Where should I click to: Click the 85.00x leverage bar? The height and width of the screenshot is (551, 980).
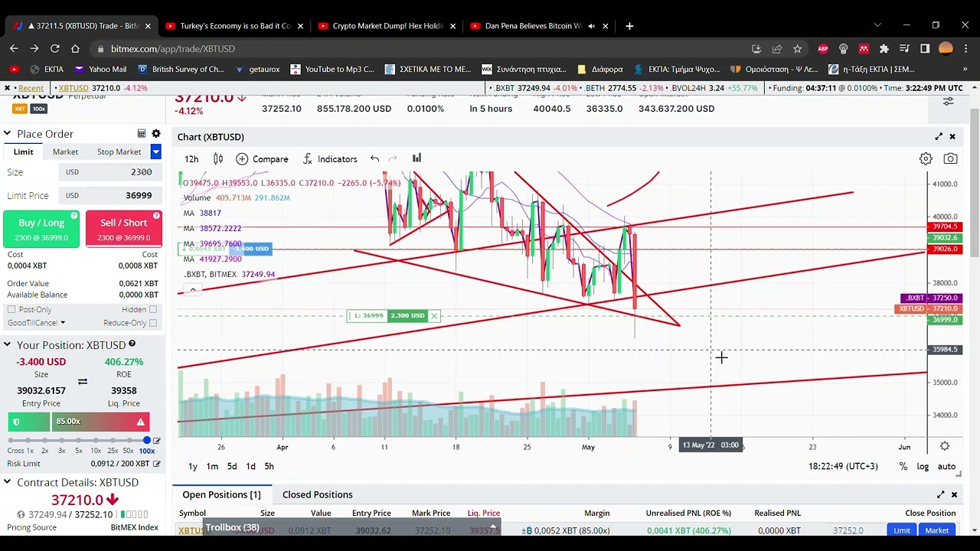pyautogui.click(x=100, y=422)
